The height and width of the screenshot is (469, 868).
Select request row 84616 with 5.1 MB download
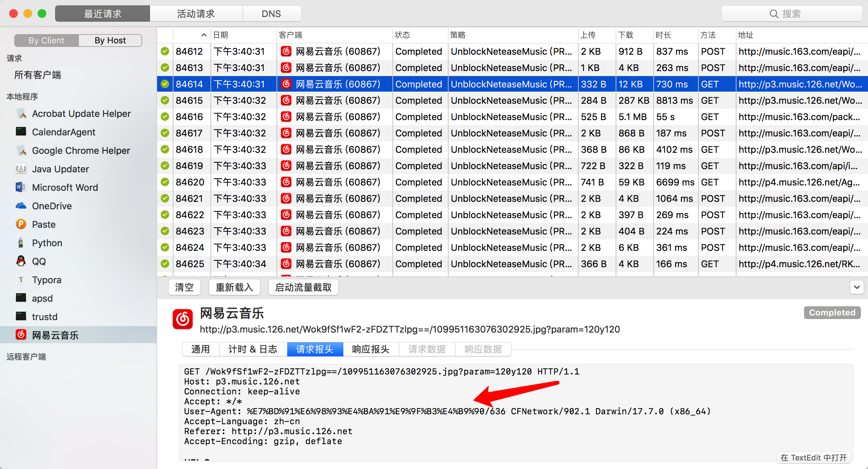tap(512, 117)
